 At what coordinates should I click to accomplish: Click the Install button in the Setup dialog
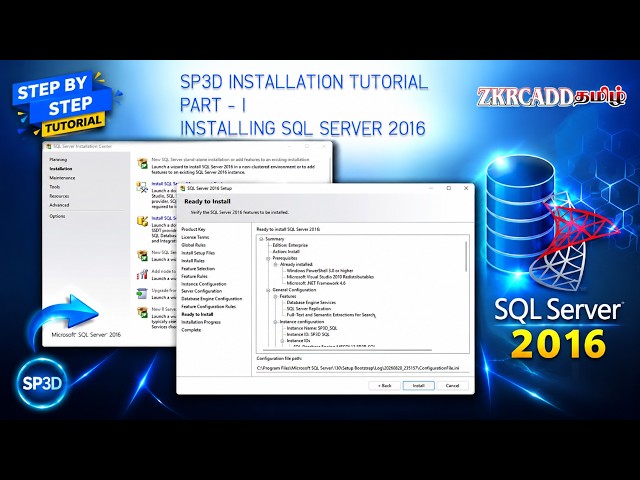pyautogui.click(x=418, y=386)
